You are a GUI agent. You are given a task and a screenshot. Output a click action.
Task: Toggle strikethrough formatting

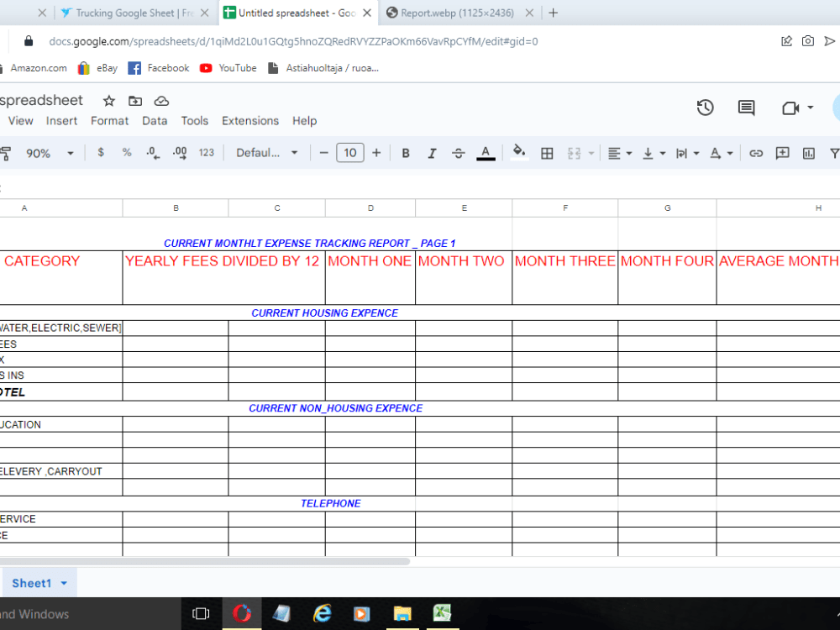[458, 152]
